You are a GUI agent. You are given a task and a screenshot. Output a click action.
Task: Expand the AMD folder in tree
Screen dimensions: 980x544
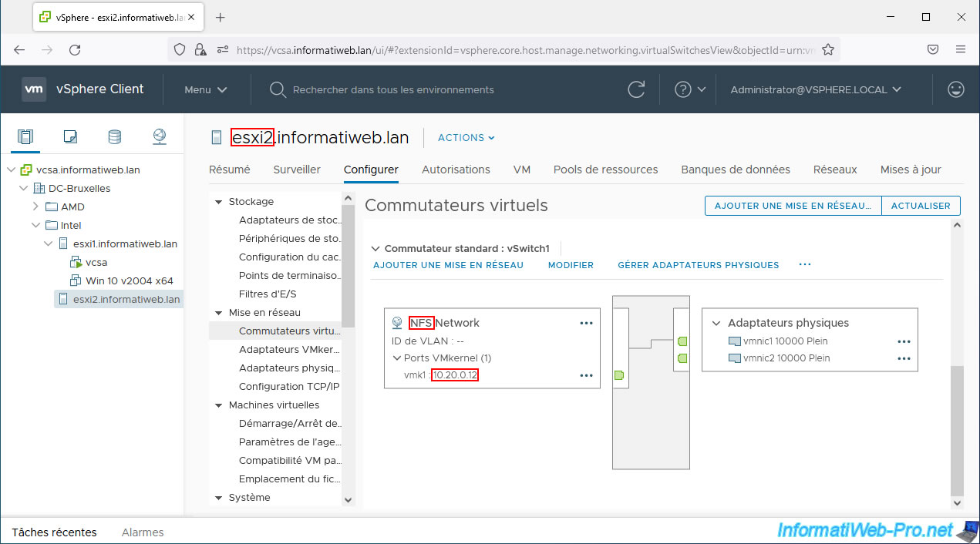point(35,207)
